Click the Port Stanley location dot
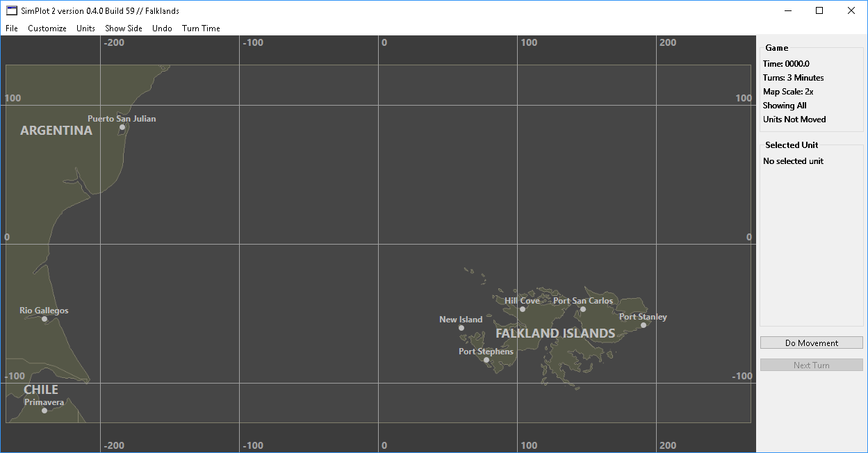Image resolution: width=868 pixels, height=453 pixels. tap(644, 325)
